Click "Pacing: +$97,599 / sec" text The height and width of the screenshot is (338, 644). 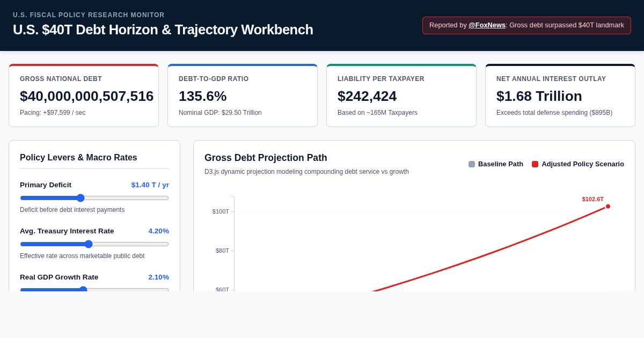[x=53, y=113]
